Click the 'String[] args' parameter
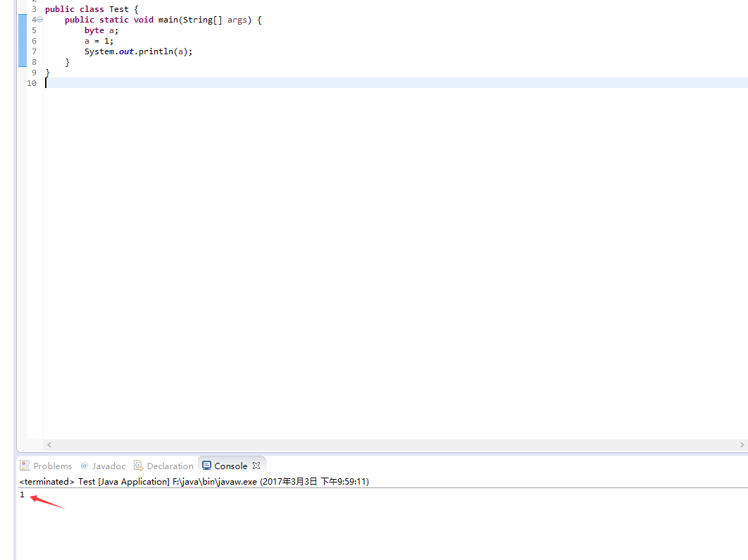 pos(215,20)
